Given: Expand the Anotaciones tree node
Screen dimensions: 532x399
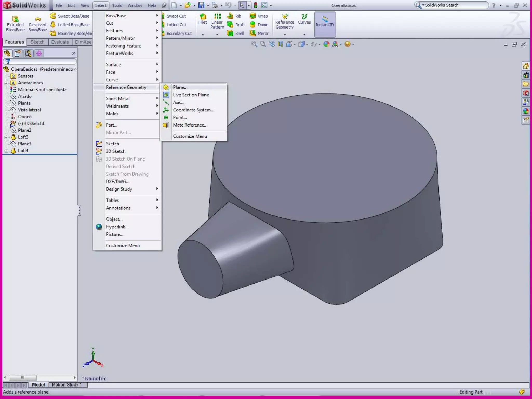Looking at the screenshot, I should pyautogui.click(x=6, y=83).
